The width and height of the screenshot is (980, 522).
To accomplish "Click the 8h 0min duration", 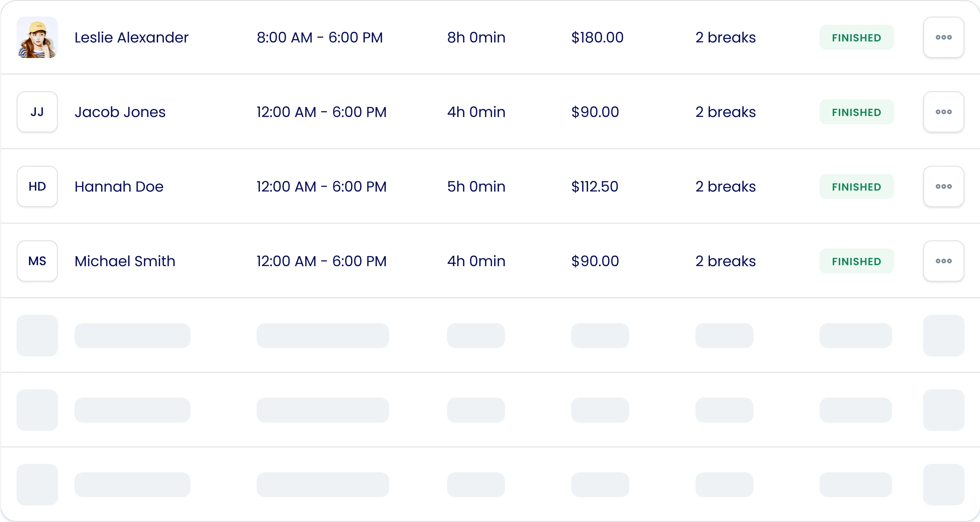I will point(476,37).
